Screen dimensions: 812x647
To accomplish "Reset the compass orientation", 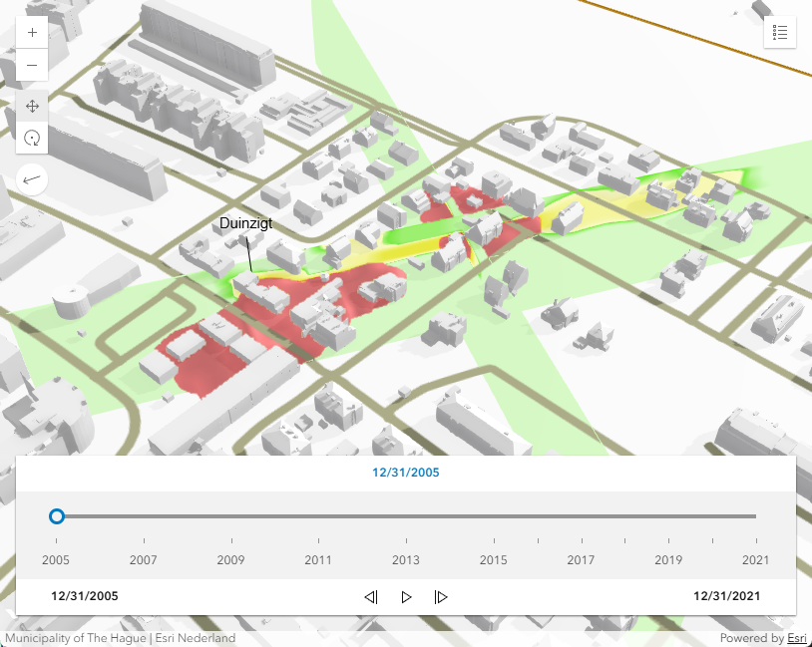I will (x=32, y=178).
